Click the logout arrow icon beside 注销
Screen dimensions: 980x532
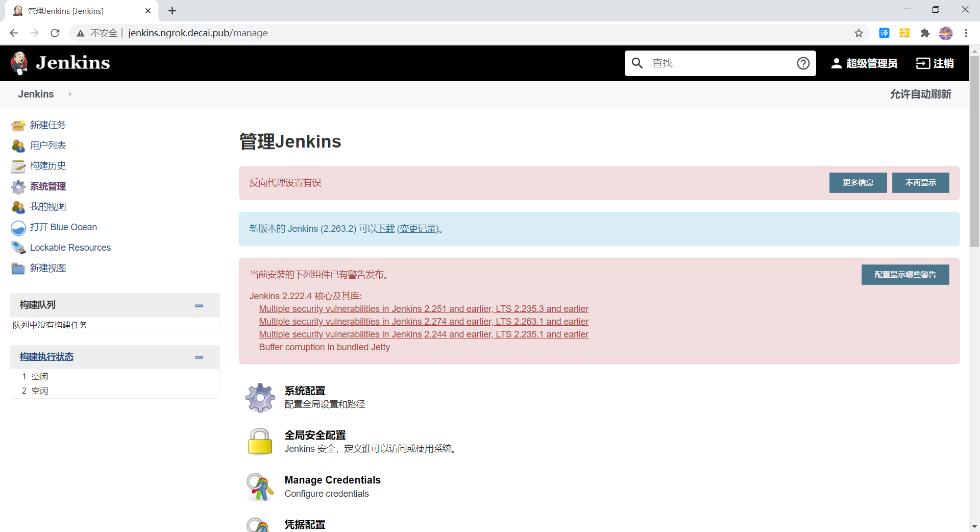(923, 63)
